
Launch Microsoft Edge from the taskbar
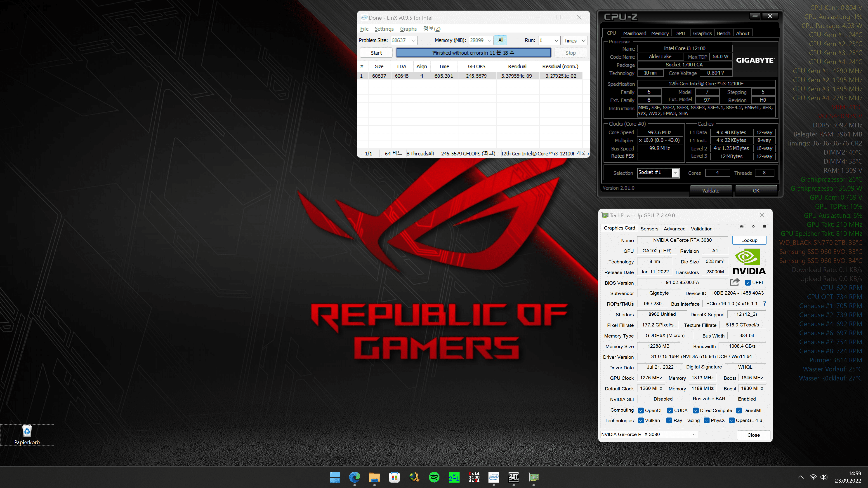[x=354, y=477]
